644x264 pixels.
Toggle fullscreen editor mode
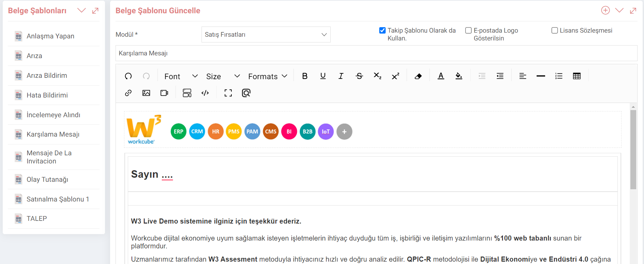228,93
